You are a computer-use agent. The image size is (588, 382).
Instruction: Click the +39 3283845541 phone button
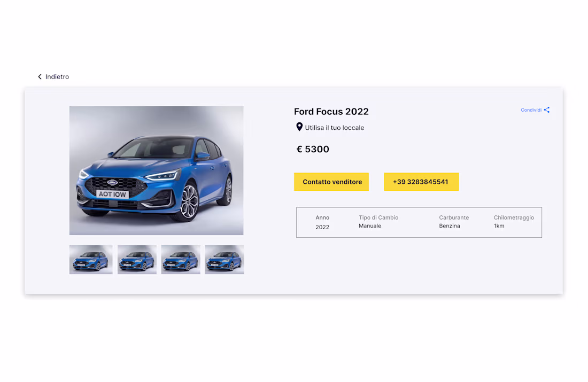pyautogui.click(x=421, y=182)
